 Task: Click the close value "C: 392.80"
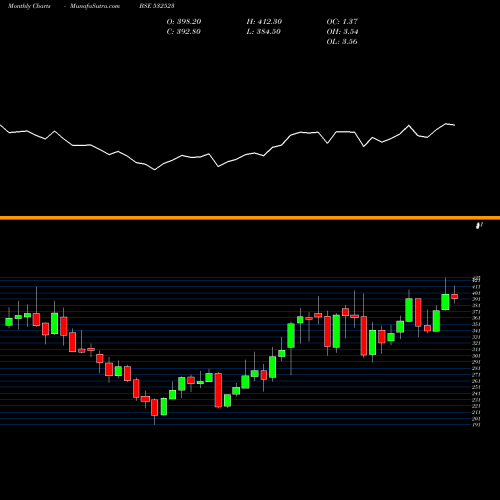pyautogui.click(x=184, y=32)
